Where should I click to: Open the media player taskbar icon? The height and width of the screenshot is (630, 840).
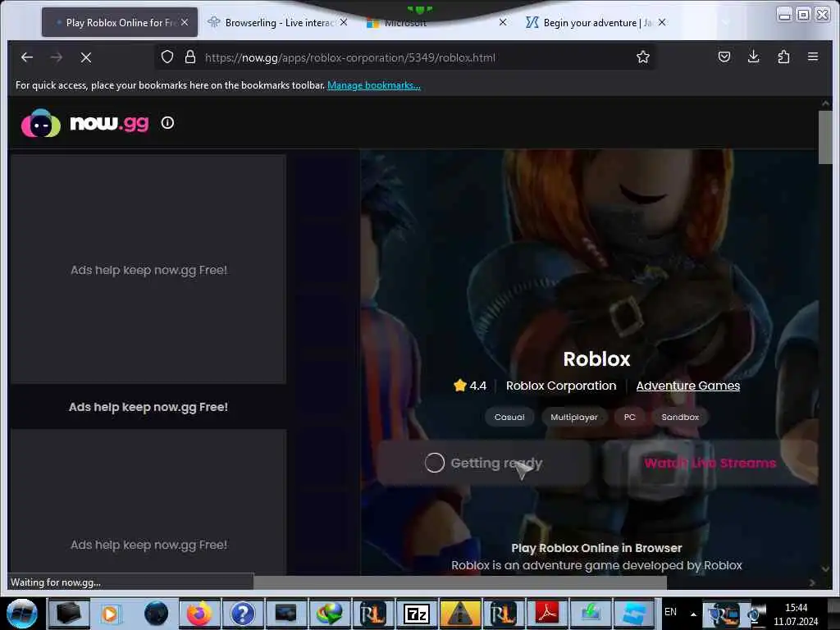(111, 614)
